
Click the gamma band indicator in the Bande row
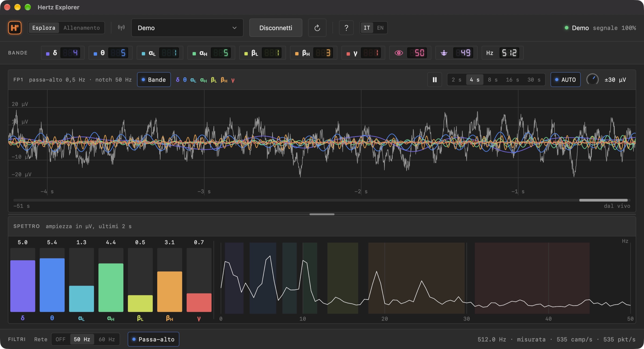tap(363, 53)
